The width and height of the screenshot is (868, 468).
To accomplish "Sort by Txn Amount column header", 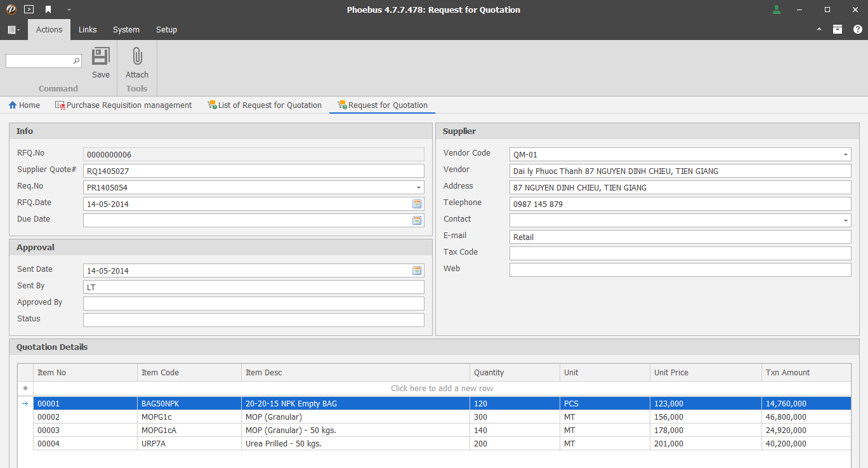I will (806, 373).
